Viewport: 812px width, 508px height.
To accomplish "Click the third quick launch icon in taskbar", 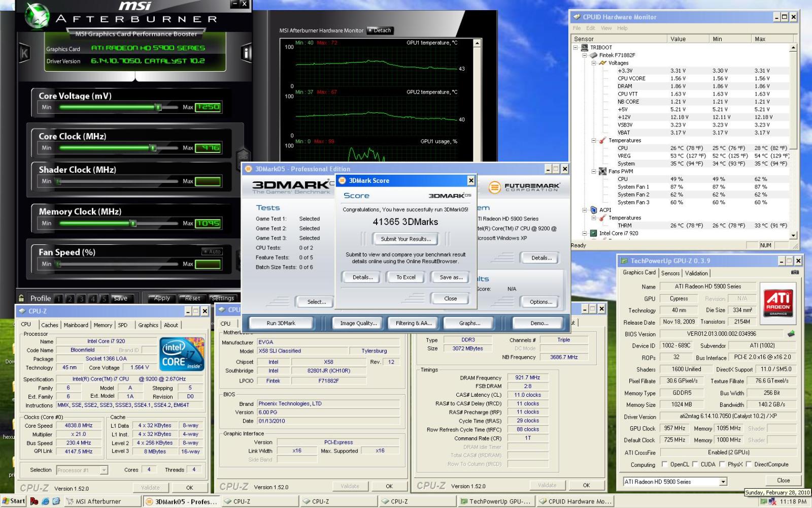I will [56, 501].
